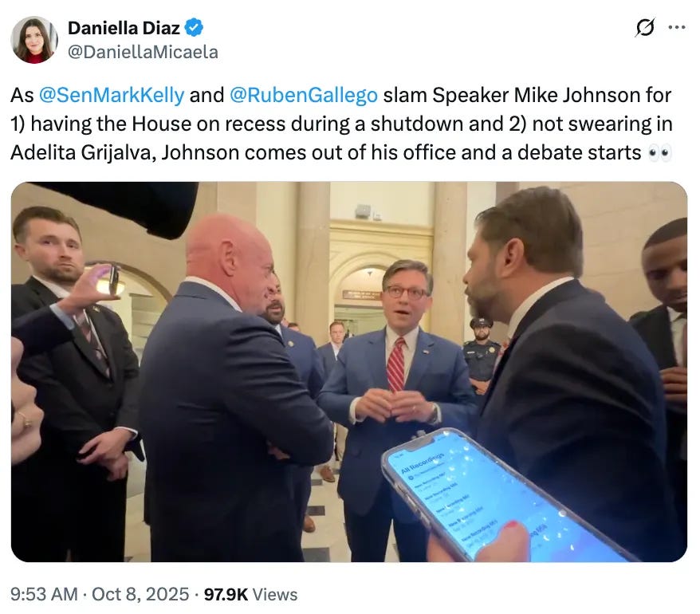Screen dimensions: 700x614
Task: Open the Grok slash-circle icon
Action: 645,28
